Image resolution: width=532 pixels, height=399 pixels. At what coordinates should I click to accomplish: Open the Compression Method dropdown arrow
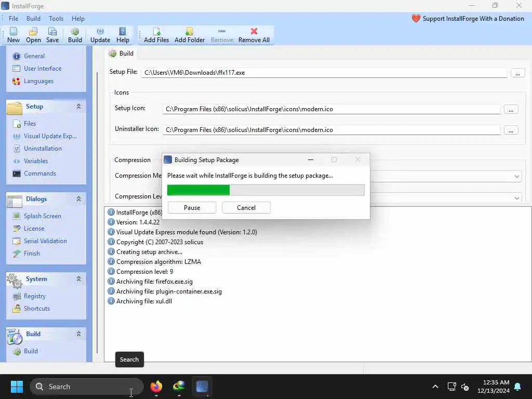pos(516,177)
